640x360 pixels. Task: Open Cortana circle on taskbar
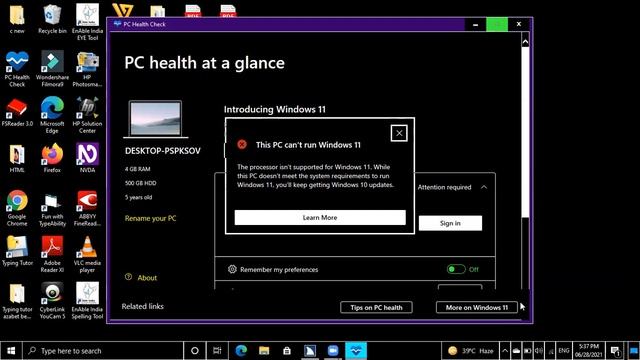(195, 351)
